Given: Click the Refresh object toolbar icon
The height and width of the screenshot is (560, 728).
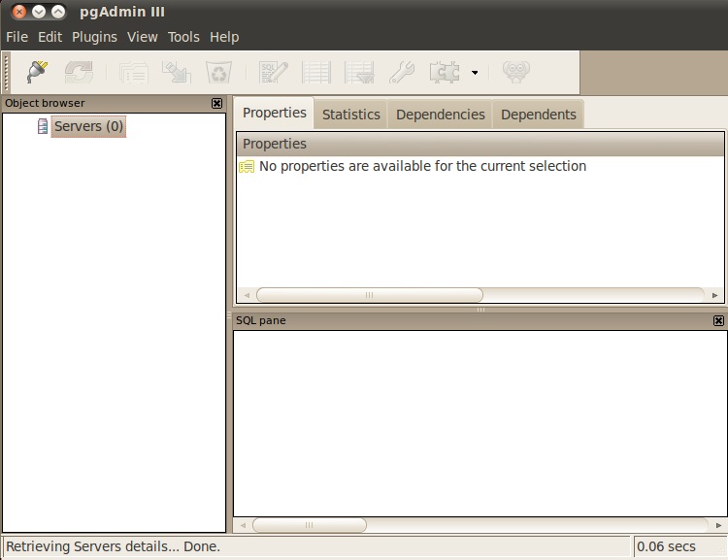Looking at the screenshot, I should pos(79,72).
